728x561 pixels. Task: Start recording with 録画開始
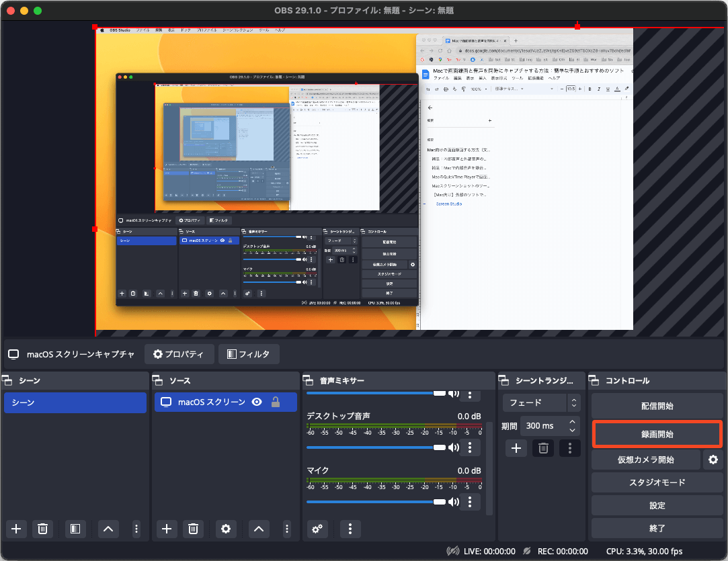coord(657,434)
